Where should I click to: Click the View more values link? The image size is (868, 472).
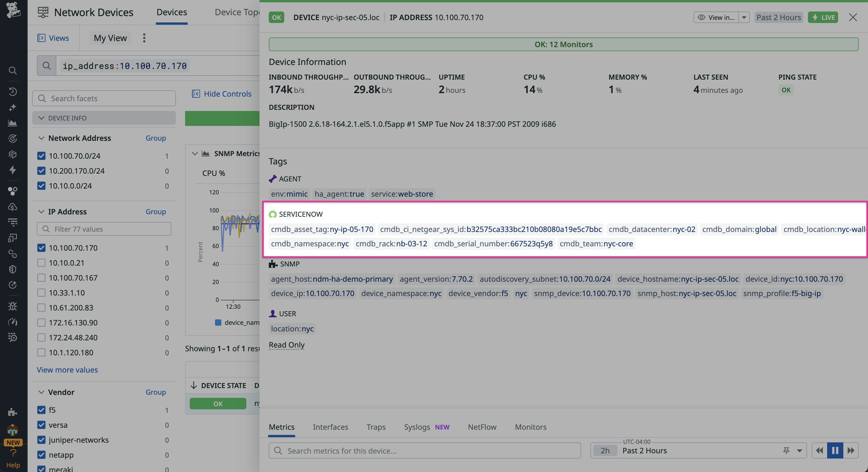click(67, 370)
